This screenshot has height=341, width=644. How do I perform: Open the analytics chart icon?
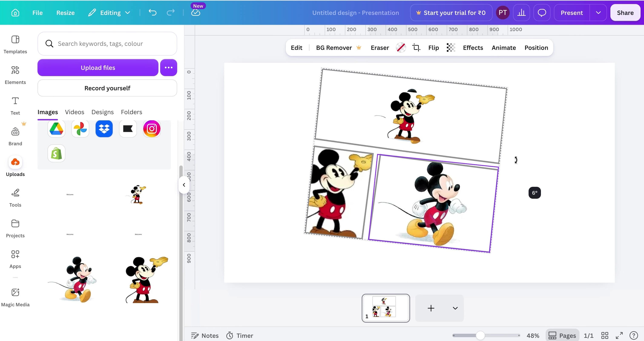pos(522,13)
